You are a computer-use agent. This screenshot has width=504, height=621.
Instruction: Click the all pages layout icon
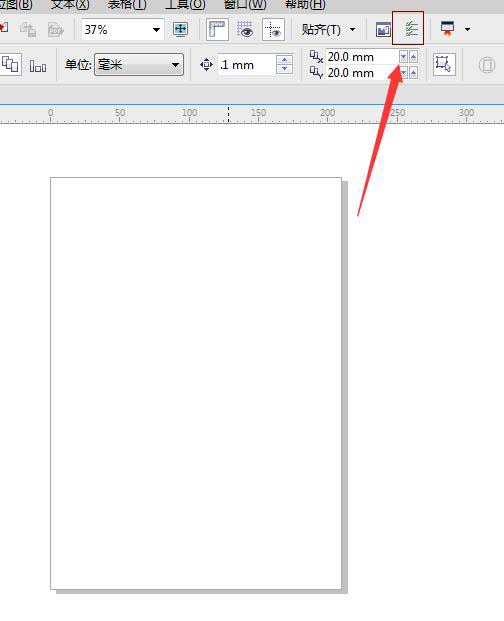coord(10,65)
